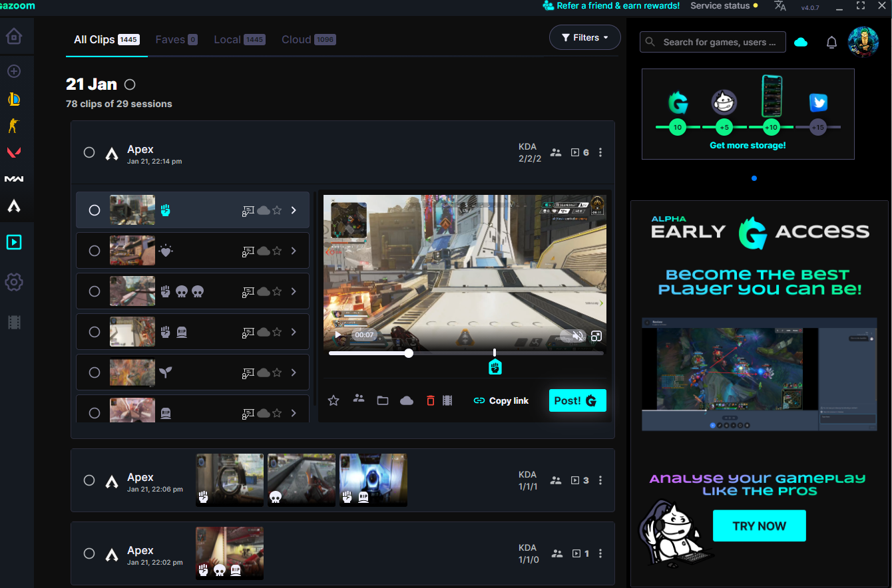Select the Apex 22:14 pm session circle
Image resolution: width=892 pixels, height=588 pixels.
coord(89,152)
